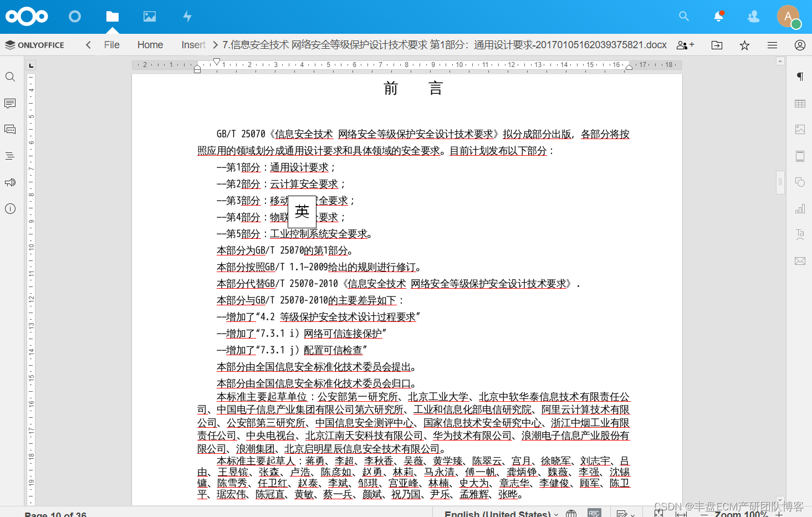Click the set document language globe icon
Screen dimensions: 812x517
point(571,514)
